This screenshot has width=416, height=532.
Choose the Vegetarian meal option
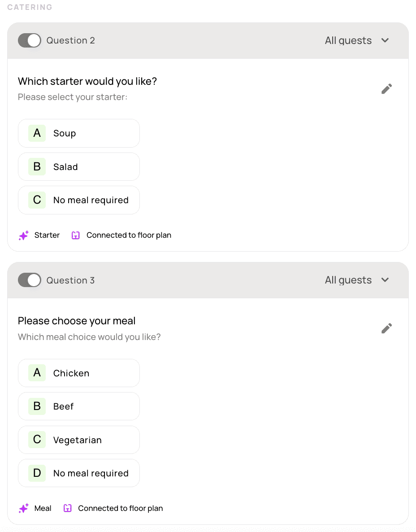(x=79, y=440)
